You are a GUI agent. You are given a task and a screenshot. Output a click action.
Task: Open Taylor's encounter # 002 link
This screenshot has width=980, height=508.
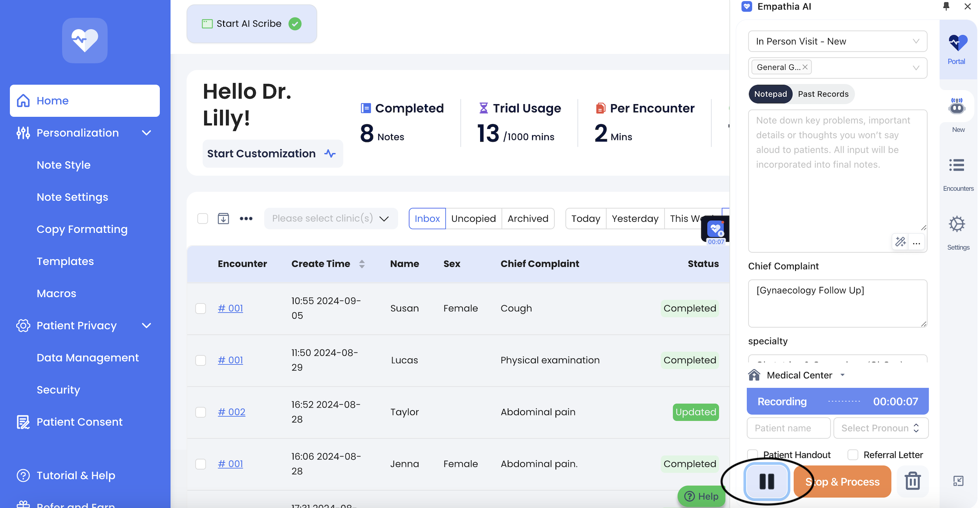[231, 412]
